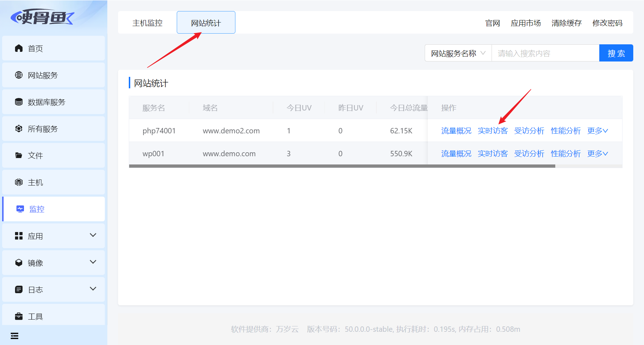Open 实时访客 for www.demo2.com

click(x=493, y=131)
